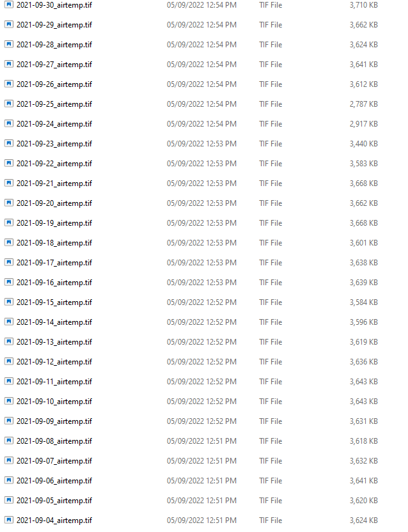Click the 3,710 KB size entry
This screenshot has width=408, height=532.
[x=363, y=5]
